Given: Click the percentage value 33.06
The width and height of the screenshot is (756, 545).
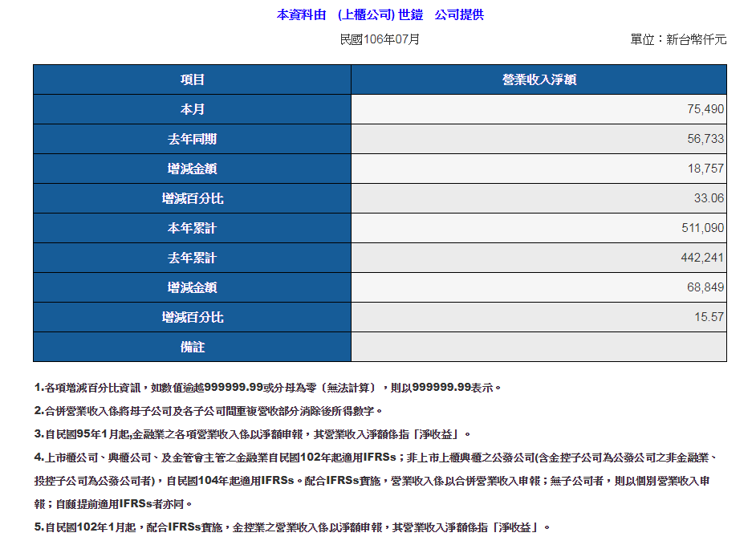Looking at the screenshot, I should pyautogui.click(x=709, y=198).
